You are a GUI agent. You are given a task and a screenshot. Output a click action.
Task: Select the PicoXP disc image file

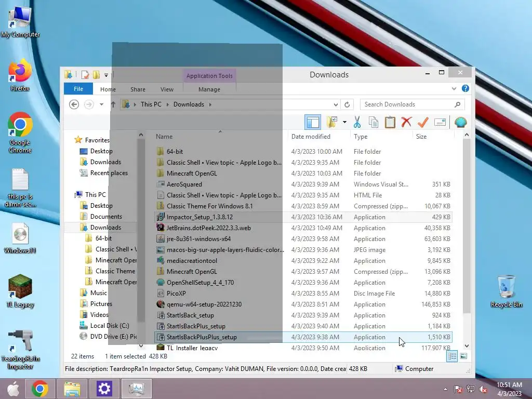tap(176, 294)
